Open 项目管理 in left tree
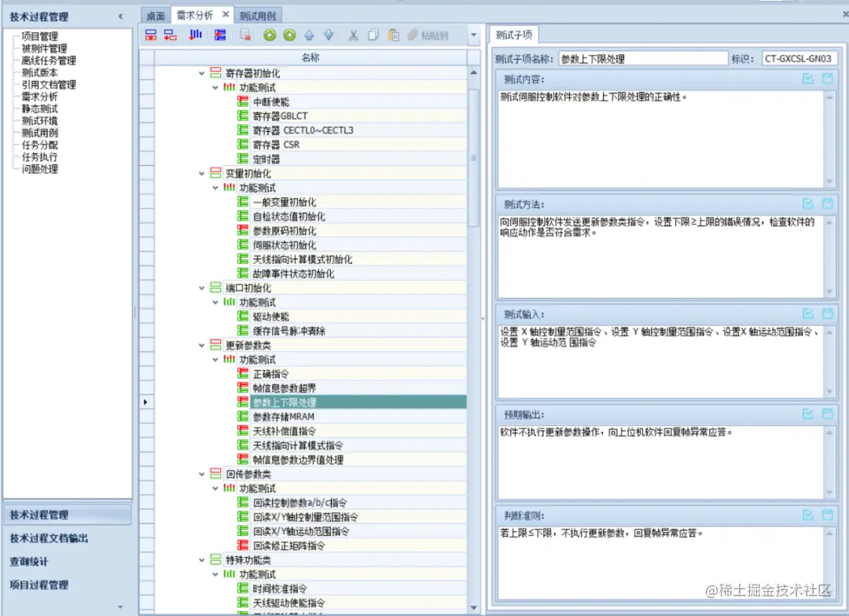The height and width of the screenshot is (616, 849). [x=39, y=36]
